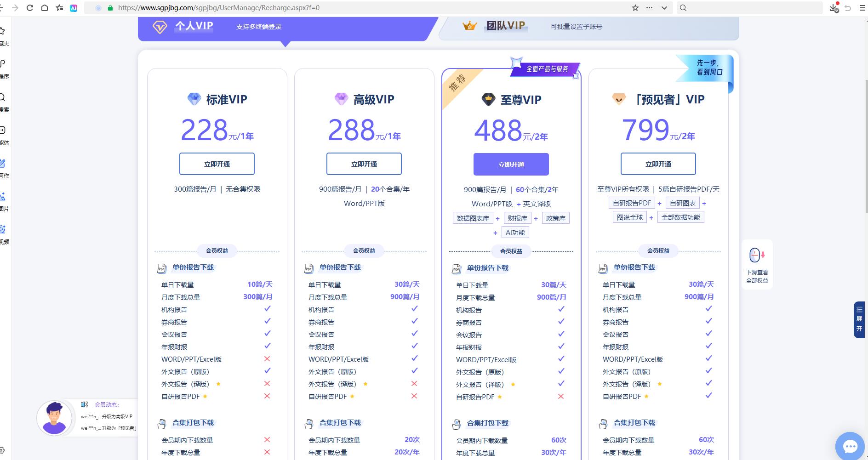Reload the page with the refresh icon

(30, 8)
